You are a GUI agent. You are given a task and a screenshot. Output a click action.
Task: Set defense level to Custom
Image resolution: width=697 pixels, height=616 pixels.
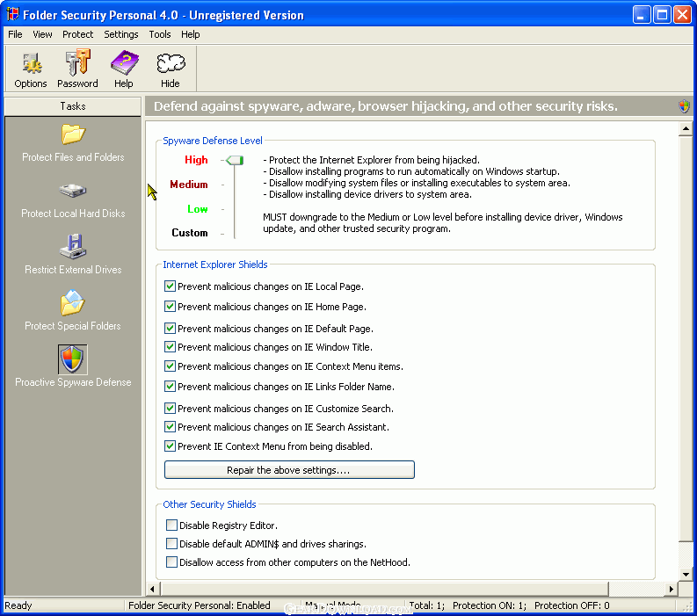click(x=190, y=233)
